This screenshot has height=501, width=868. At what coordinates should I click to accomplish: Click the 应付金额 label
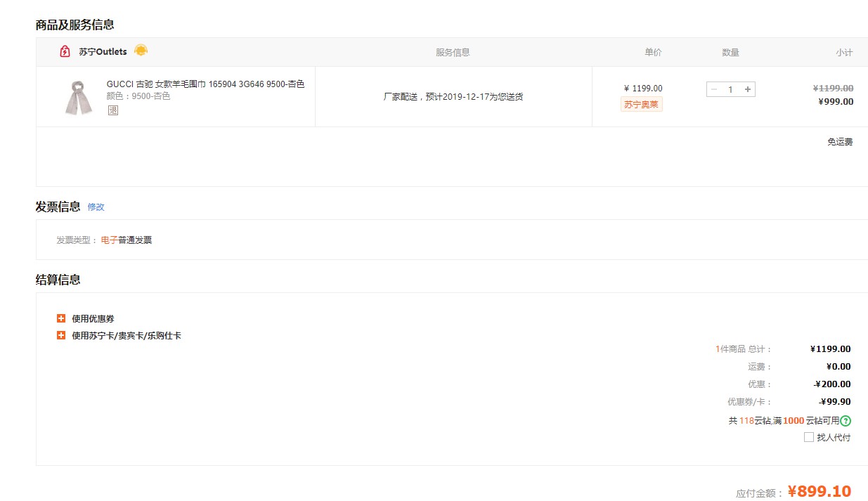point(760,493)
